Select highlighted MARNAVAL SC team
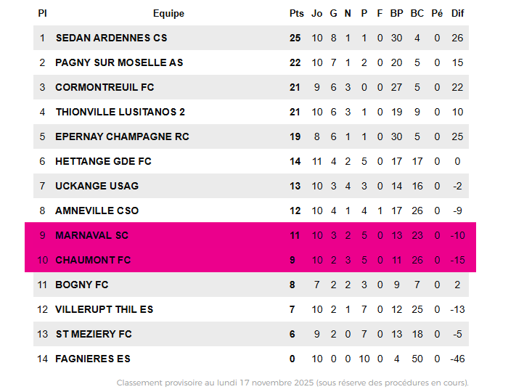This screenshot has width=532, height=392. coord(91,235)
